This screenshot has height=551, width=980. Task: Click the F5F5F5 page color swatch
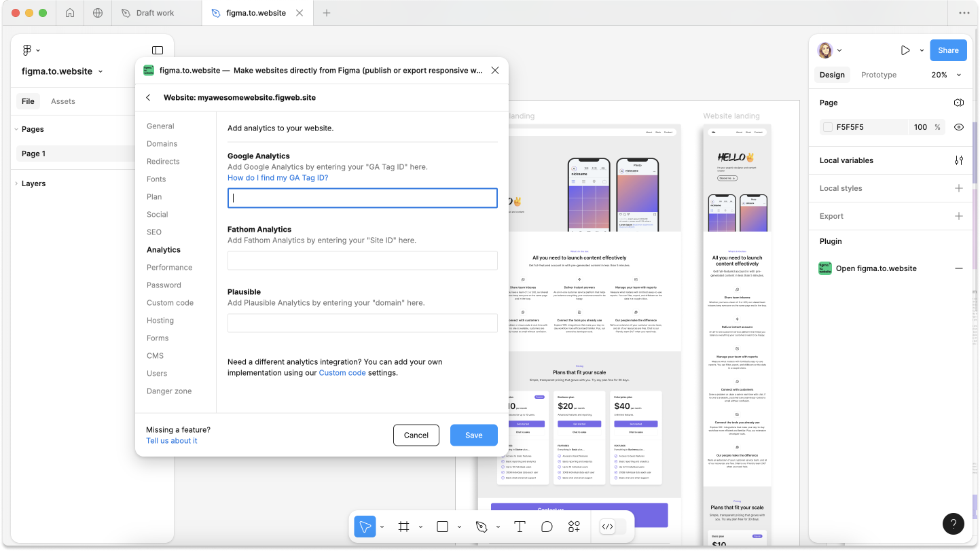pyautogui.click(x=828, y=127)
